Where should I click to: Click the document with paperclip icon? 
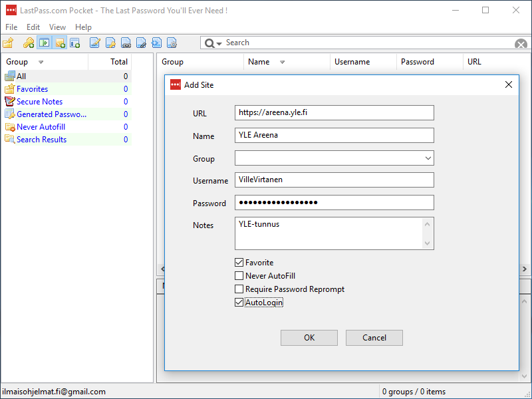point(141,43)
